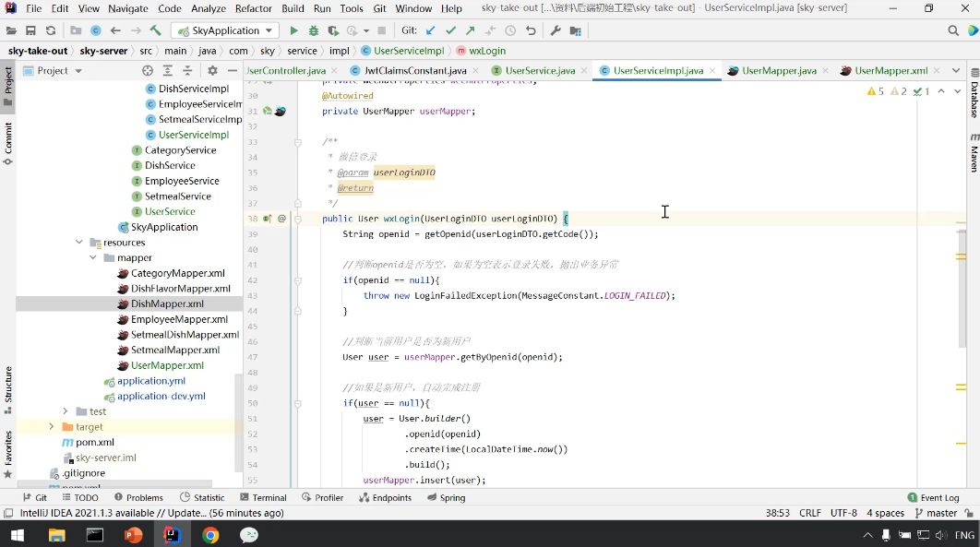The width and height of the screenshot is (980, 547).
Task: Open Project Structure icon in toolbar
Action: click(x=576, y=30)
